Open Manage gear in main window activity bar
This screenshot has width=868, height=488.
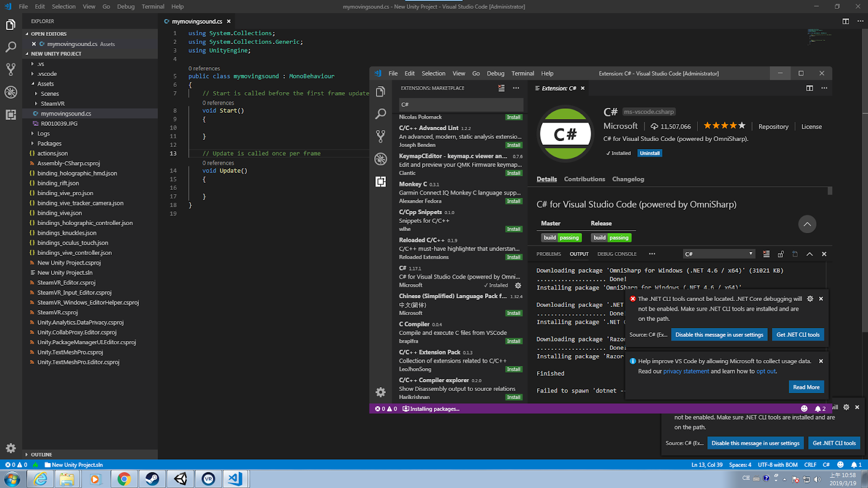11,448
